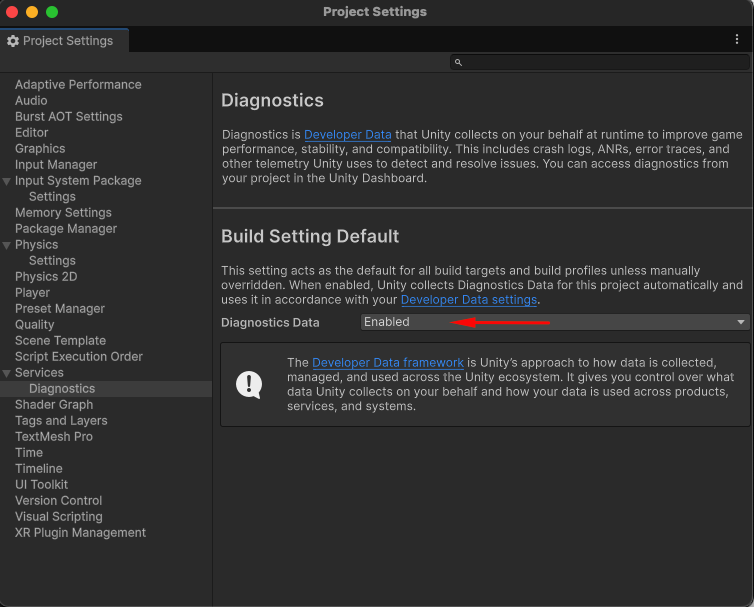This screenshot has height=607, width=754.
Task: Select Settings under Physics
Action: click(x=52, y=261)
